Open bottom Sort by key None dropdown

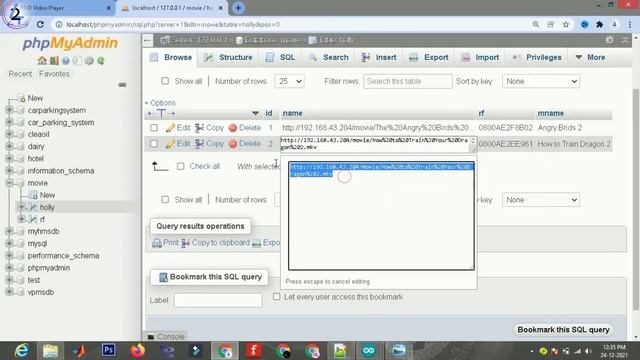tap(541, 200)
